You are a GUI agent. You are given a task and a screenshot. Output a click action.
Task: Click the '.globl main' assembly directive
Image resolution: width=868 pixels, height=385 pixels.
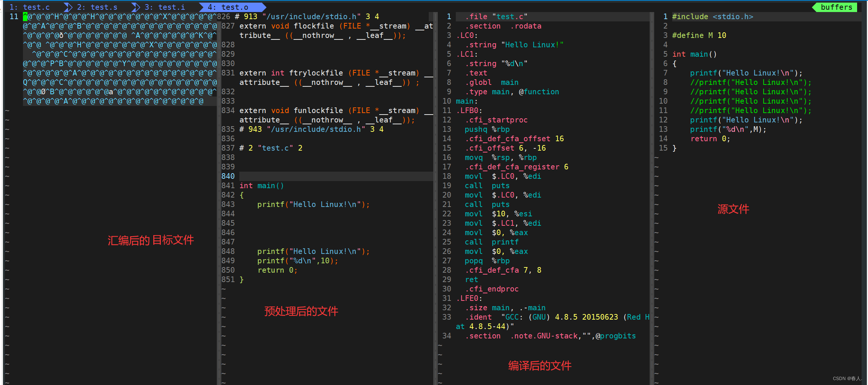point(491,82)
